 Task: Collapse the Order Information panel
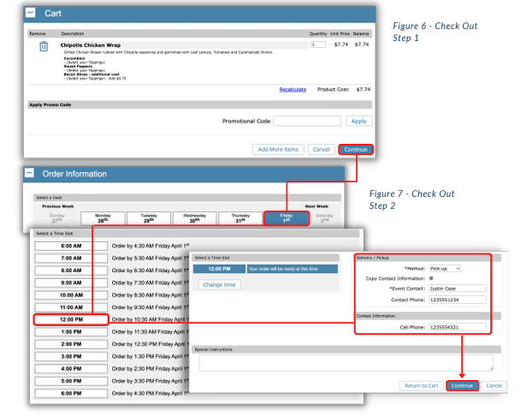point(29,173)
